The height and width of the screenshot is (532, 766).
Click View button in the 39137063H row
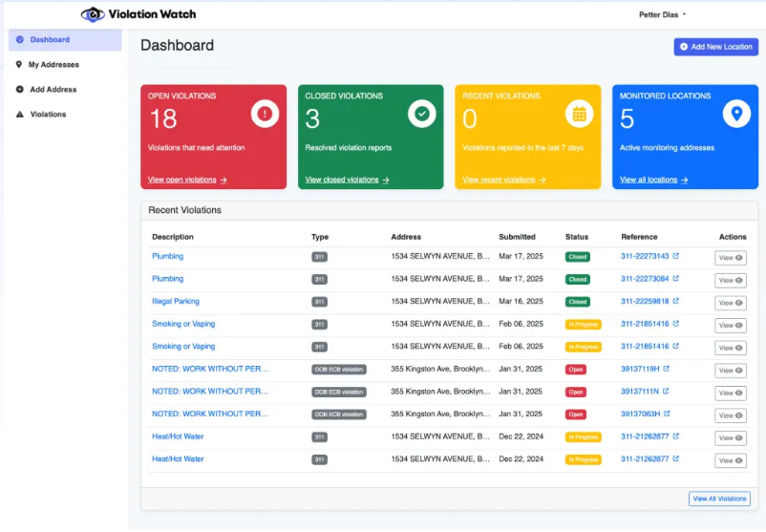[x=731, y=415]
